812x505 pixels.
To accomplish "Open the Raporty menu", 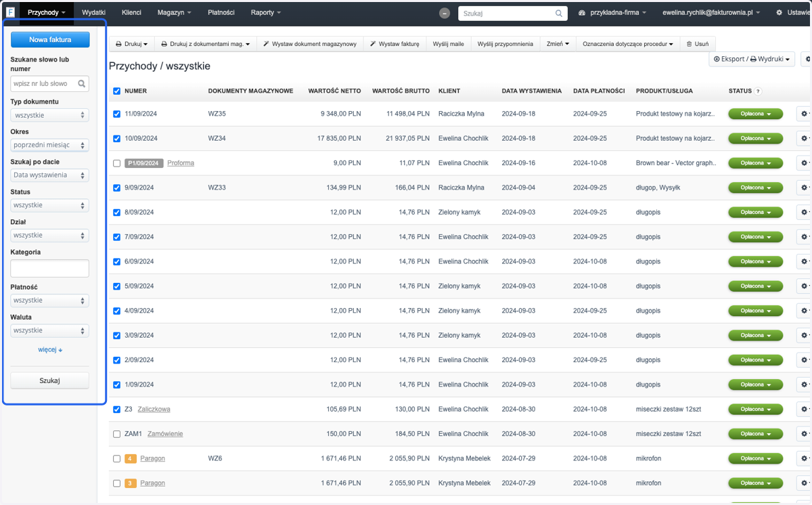I will click(x=265, y=13).
